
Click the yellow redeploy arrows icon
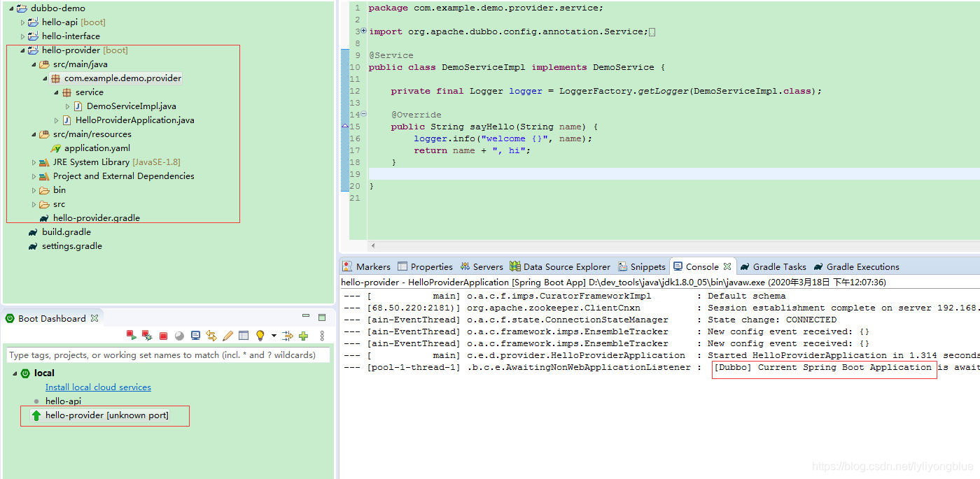[211, 335]
